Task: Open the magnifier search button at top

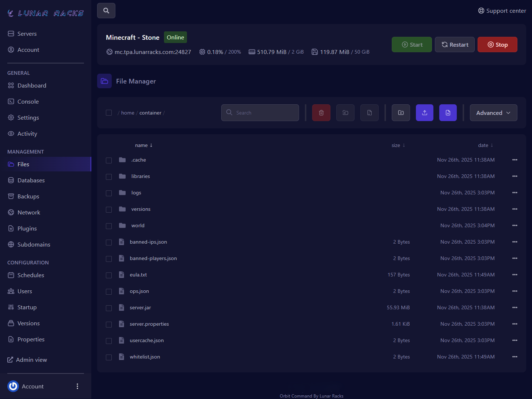Action: (x=106, y=11)
